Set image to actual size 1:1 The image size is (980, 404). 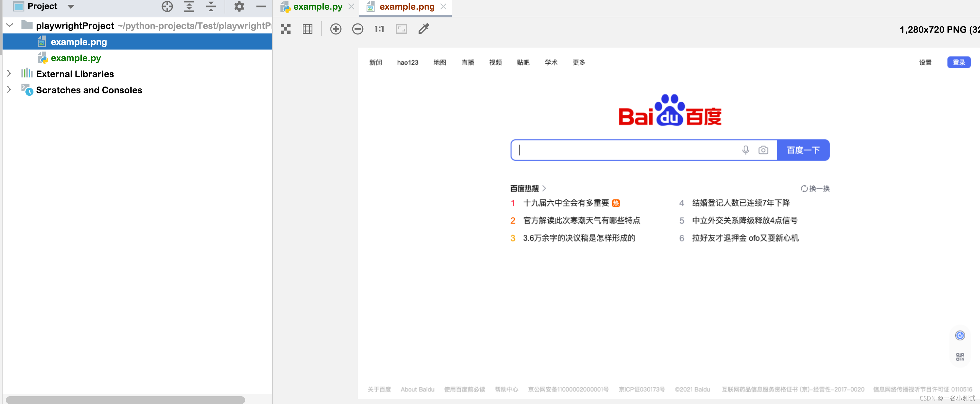coord(379,29)
